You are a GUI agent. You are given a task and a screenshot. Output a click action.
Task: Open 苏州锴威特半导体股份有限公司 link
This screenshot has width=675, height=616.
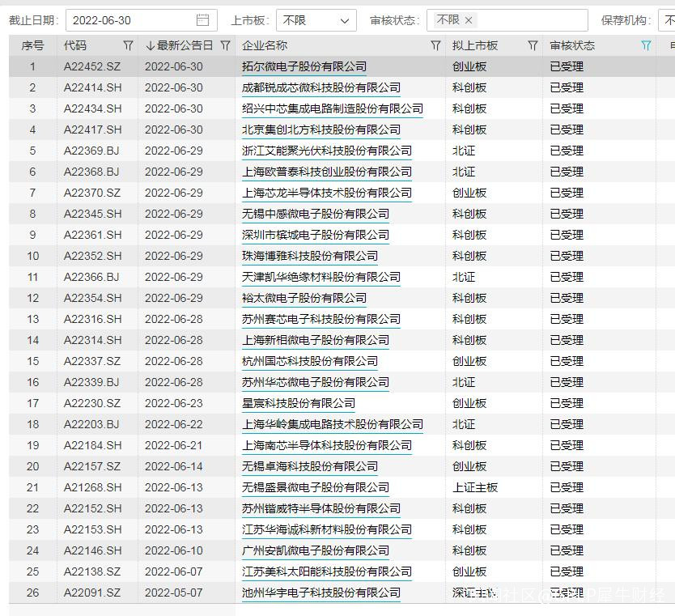coord(321,509)
